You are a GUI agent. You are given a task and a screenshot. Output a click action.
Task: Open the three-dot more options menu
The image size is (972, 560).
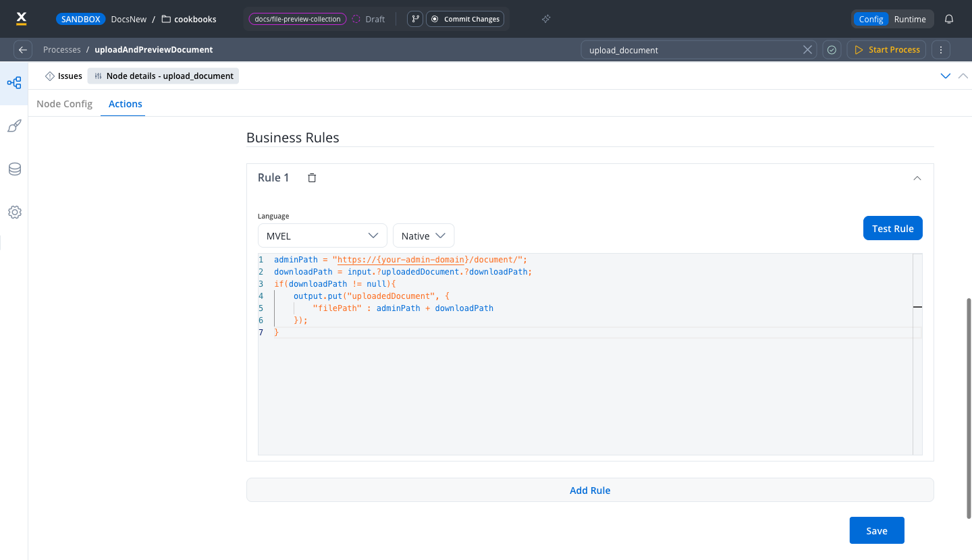pyautogui.click(x=941, y=50)
